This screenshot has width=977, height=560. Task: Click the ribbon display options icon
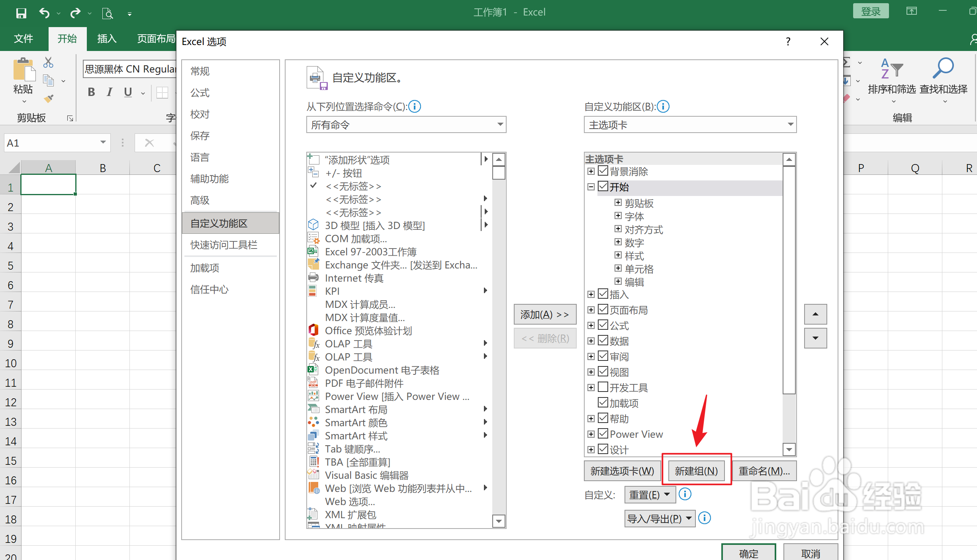point(911,11)
